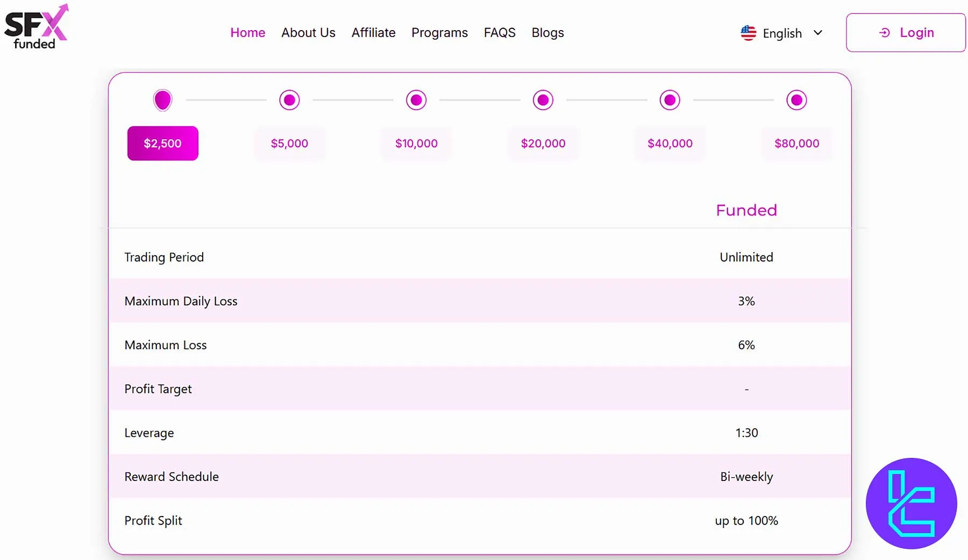Click the American flag language icon
The image size is (968, 560).
[748, 33]
